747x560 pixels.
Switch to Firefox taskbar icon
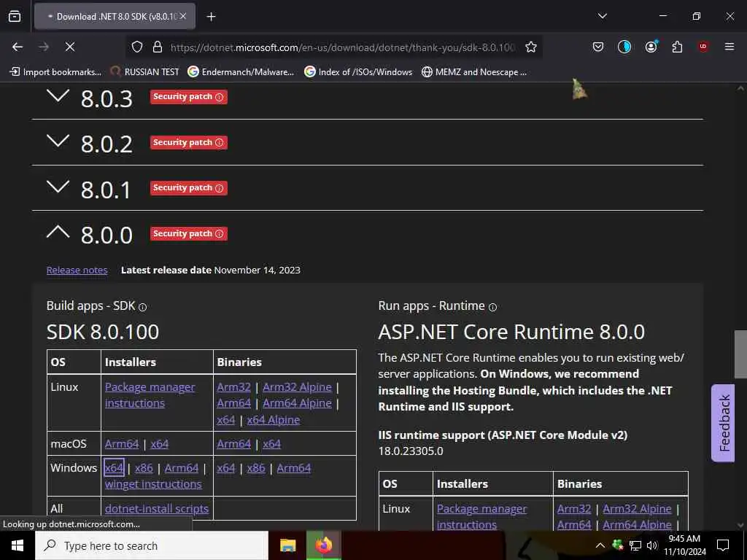click(323, 545)
